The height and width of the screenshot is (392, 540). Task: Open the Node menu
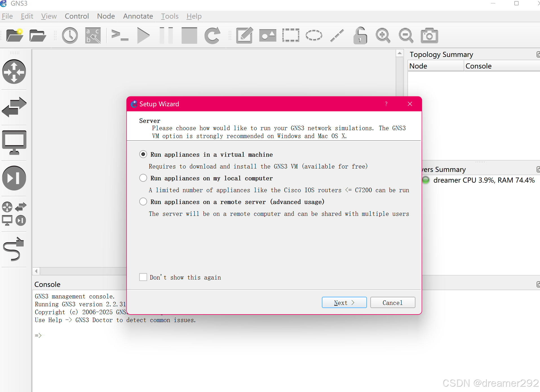coord(106,16)
